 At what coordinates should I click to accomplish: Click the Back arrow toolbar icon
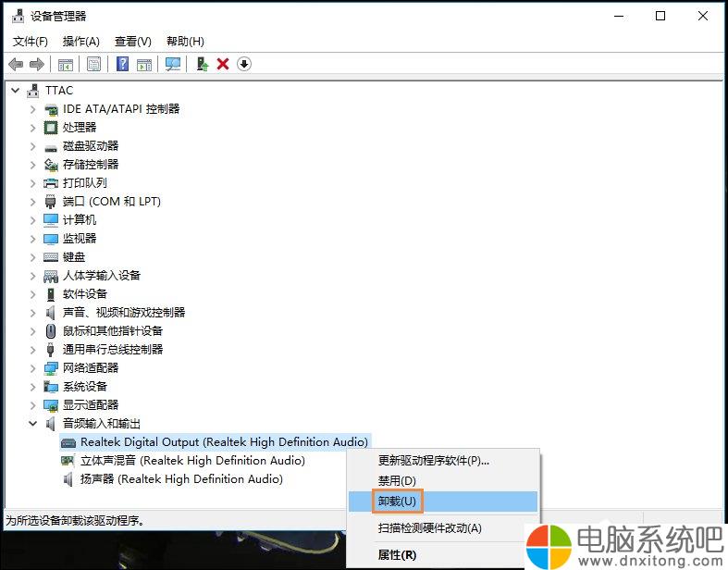pyautogui.click(x=17, y=64)
